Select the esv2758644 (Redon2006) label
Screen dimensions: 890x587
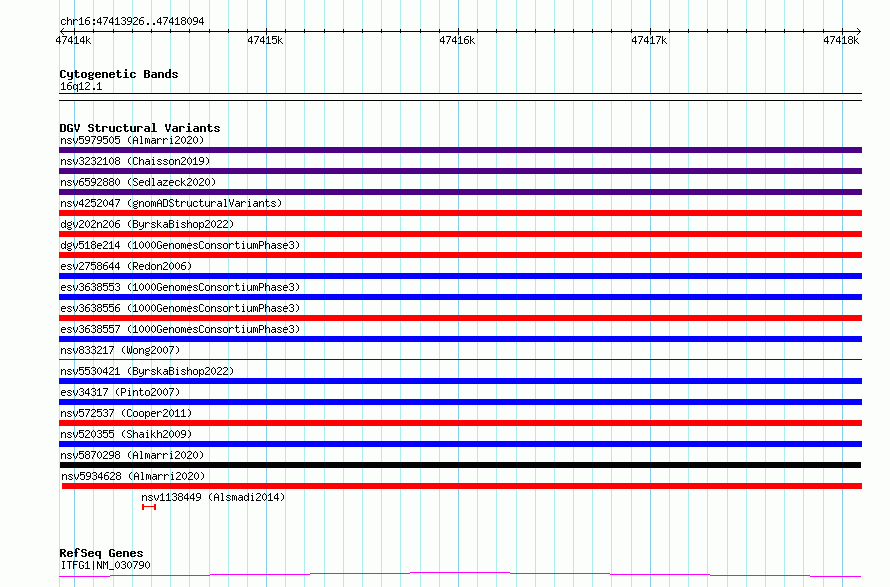pos(126,266)
